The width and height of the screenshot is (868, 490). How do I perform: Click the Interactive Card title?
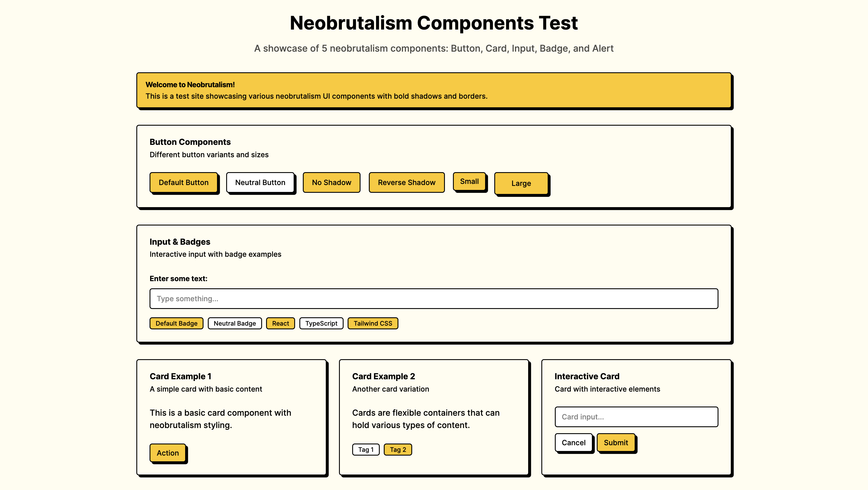pos(587,376)
